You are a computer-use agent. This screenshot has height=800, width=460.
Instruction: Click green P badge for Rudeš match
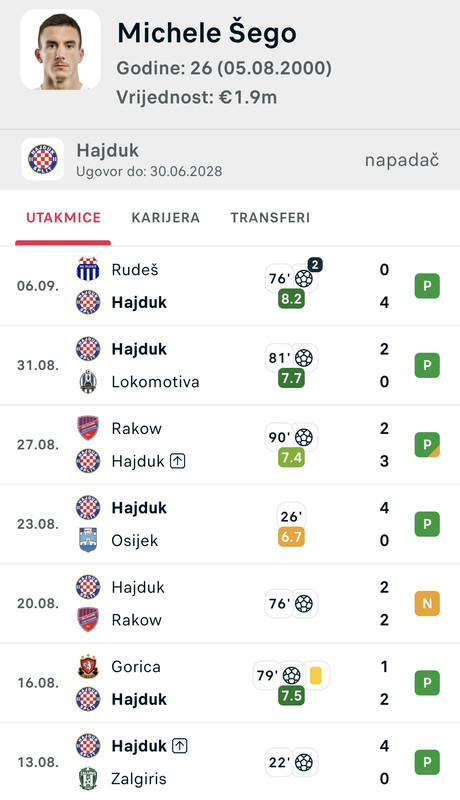(x=427, y=286)
